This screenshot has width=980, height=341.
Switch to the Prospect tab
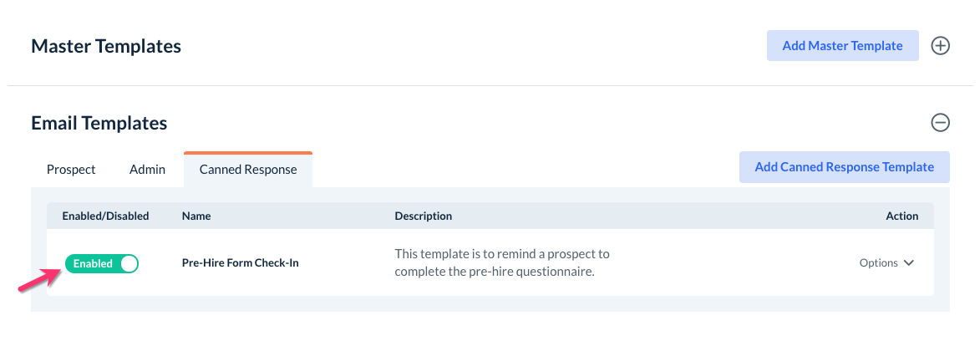click(71, 170)
